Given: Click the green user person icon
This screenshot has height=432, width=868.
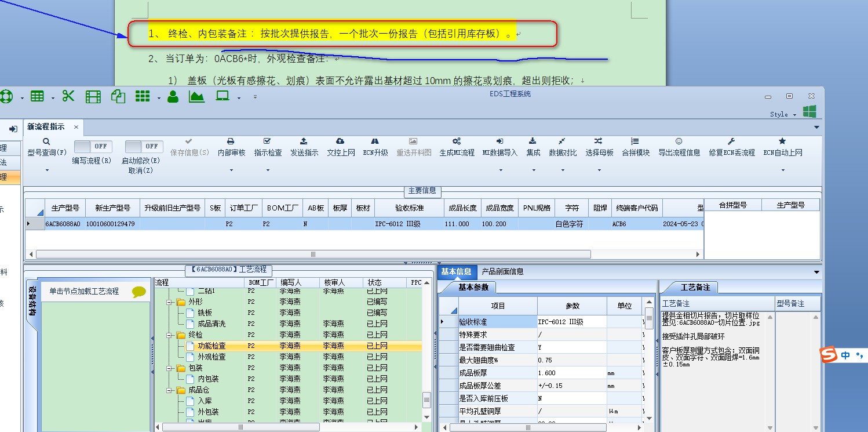Looking at the screenshot, I should (173, 96).
